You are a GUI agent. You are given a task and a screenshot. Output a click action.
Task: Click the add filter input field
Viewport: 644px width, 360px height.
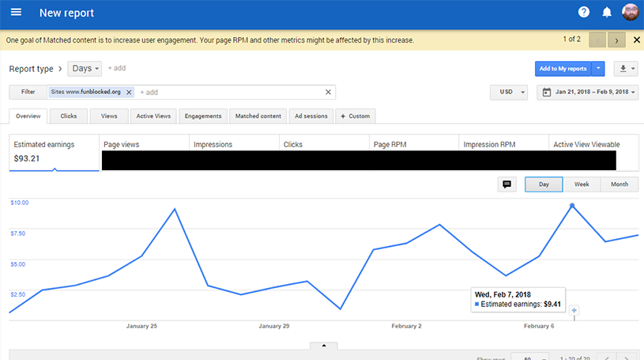pyautogui.click(x=230, y=92)
